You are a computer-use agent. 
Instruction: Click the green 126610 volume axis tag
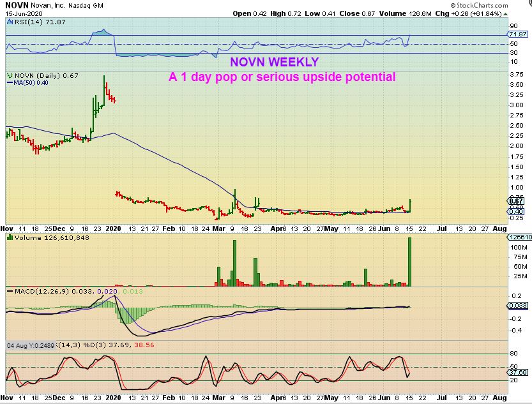(x=517, y=237)
